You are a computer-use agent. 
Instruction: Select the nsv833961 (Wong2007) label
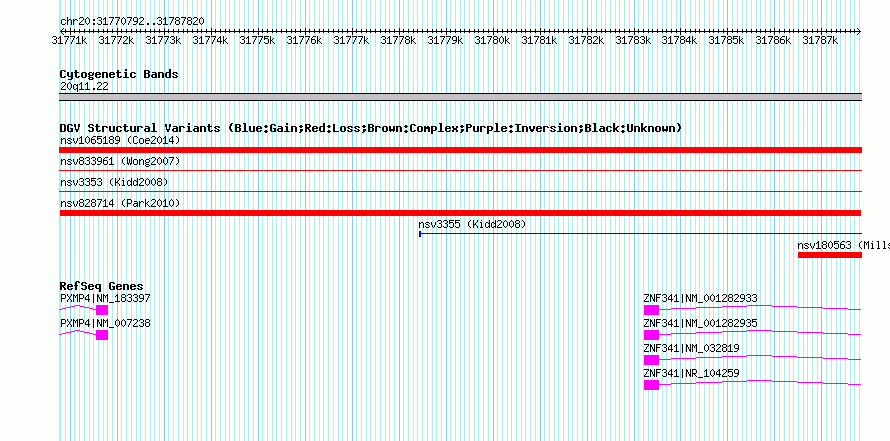tap(120, 161)
